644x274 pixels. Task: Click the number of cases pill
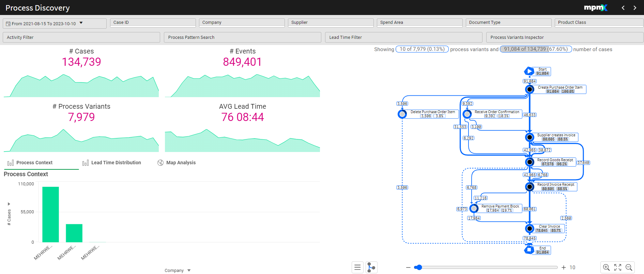[536, 49]
